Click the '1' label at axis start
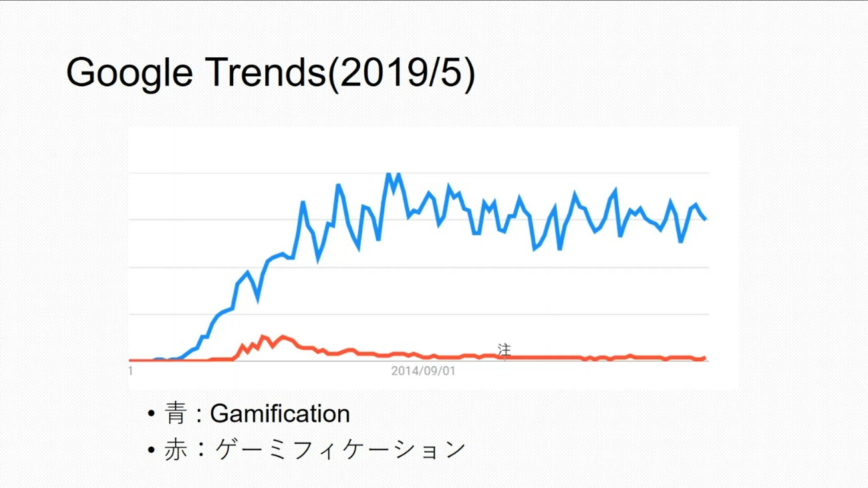The width and height of the screenshot is (868, 488). pos(130,371)
